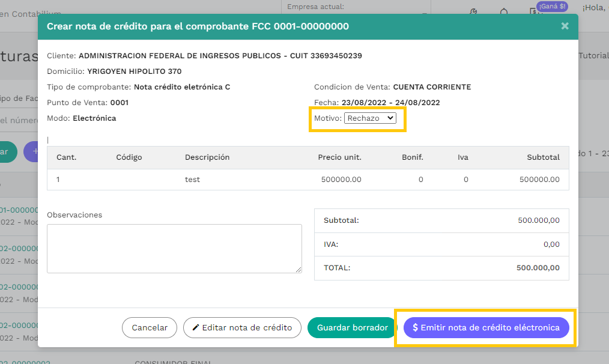Screen dimensions: 609x364
Task: Click Punto de Venta value 0001
Action: coord(120,103)
